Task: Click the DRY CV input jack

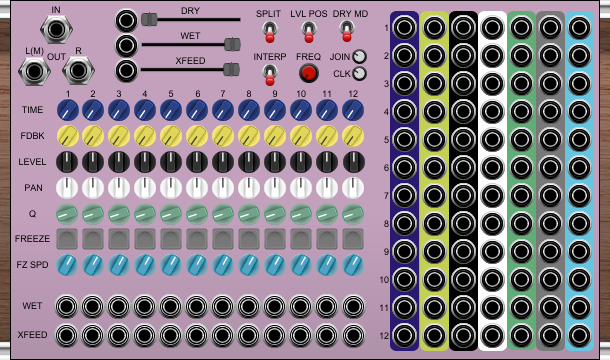Action: 126,20
